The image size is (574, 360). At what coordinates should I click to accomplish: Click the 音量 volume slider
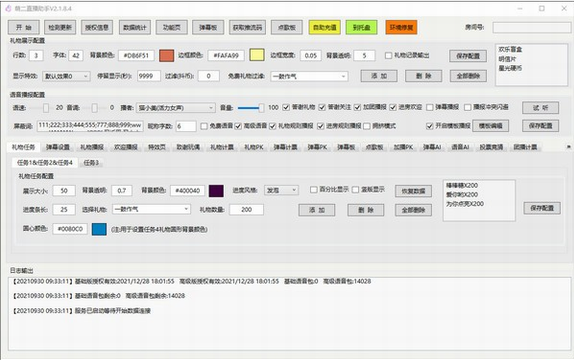click(251, 108)
